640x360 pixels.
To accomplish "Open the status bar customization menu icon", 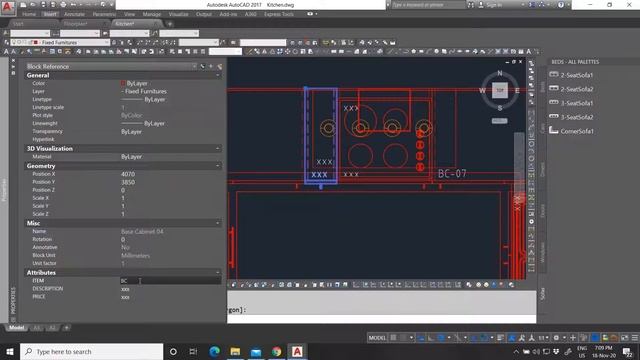I will tap(635, 338).
